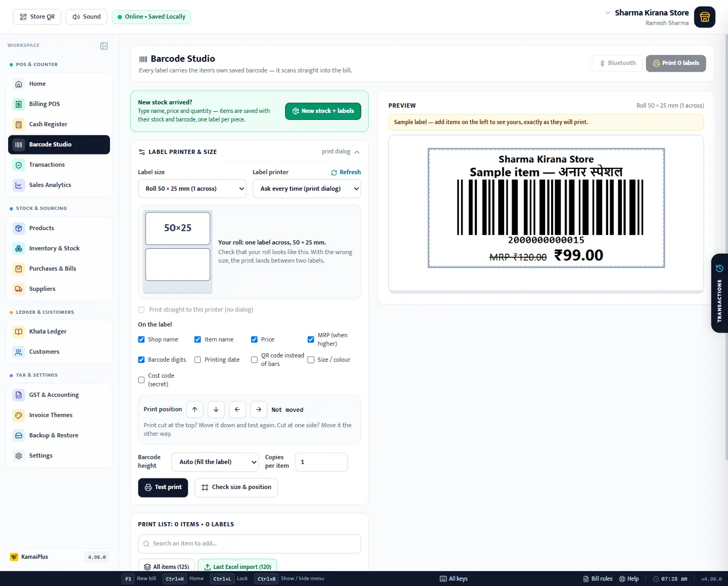This screenshot has height=586, width=728.
Task: Click the Refresh printer link
Action: pyautogui.click(x=346, y=173)
